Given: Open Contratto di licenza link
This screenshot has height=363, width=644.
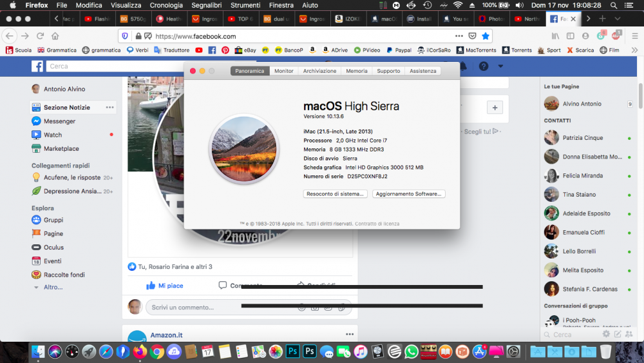Looking at the screenshot, I should [377, 224].
